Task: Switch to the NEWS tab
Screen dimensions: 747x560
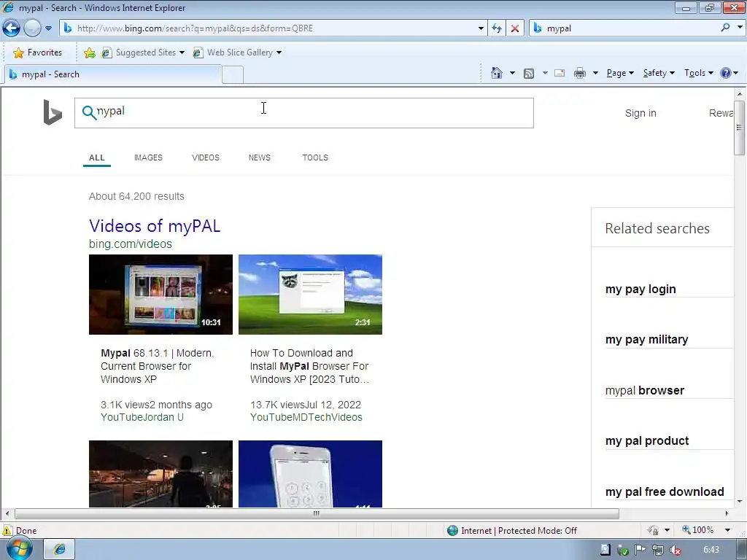Action: 260,157
